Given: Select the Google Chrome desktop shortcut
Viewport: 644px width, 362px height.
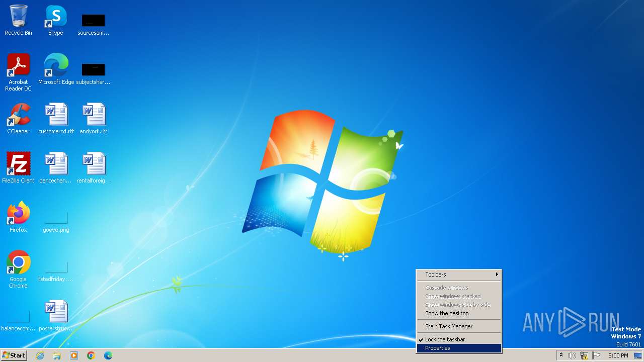Looking at the screenshot, I should 18,269.
